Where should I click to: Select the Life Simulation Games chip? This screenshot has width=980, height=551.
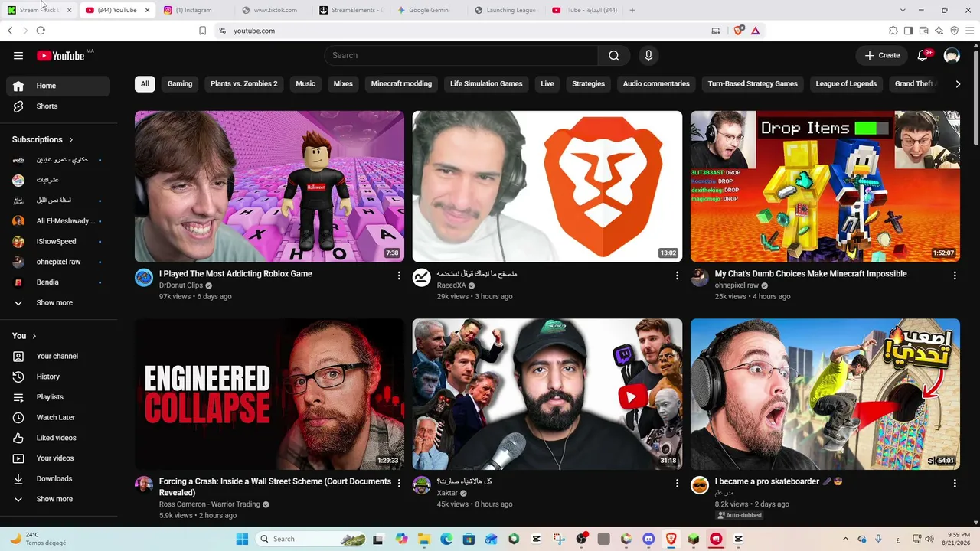486,84
